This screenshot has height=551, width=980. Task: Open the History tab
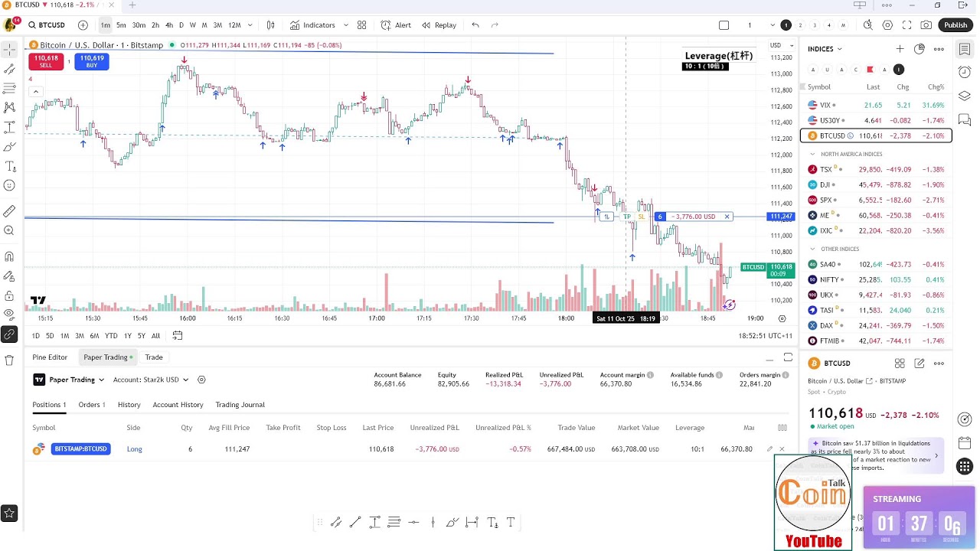point(129,405)
